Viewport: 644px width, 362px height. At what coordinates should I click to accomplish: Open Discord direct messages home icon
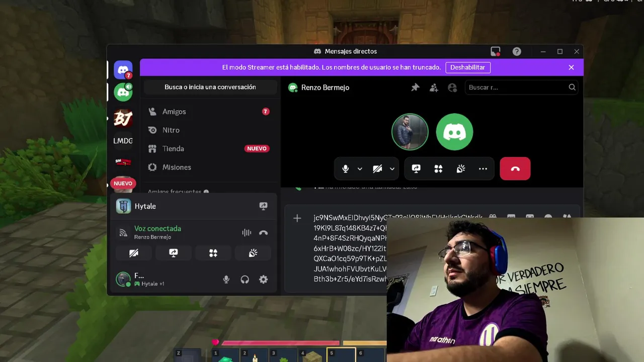point(123,70)
